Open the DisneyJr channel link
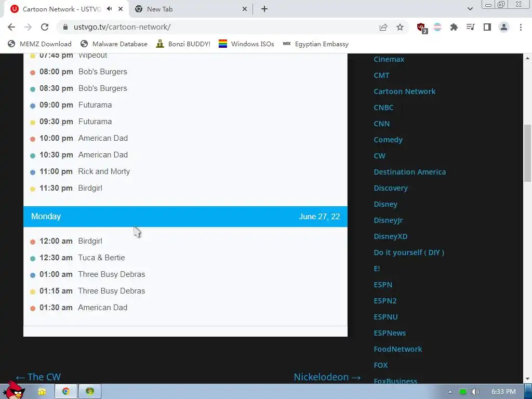532x399 pixels. [x=388, y=220]
